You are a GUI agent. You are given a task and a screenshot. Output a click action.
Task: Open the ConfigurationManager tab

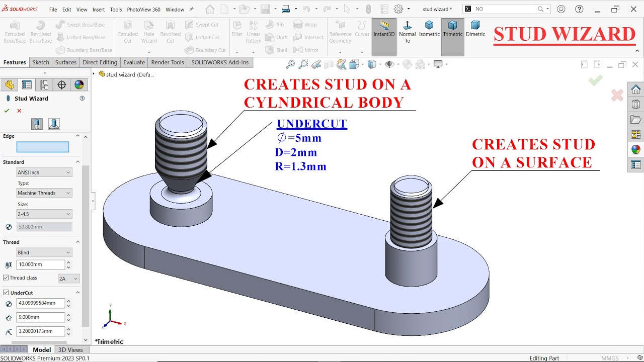[x=44, y=84]
